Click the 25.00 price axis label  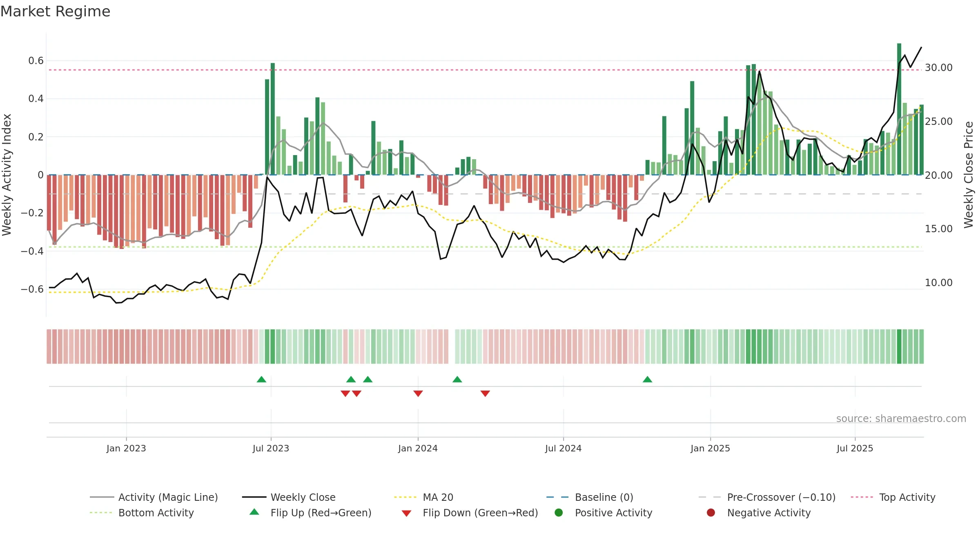tap(939, 122)
